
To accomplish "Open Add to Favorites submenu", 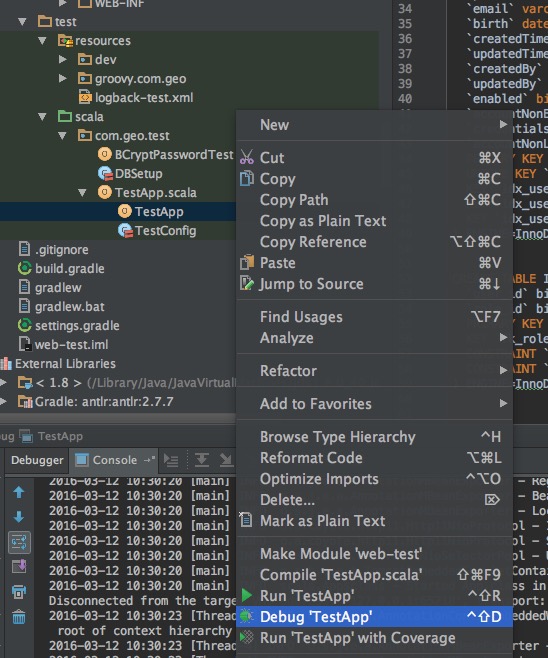I will (374, 404).
